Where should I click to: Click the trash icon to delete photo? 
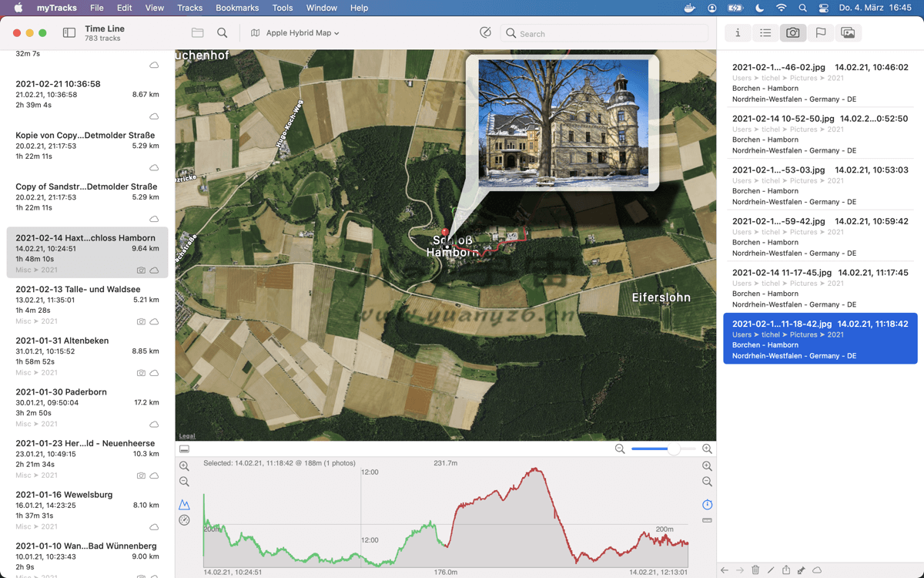tap(755, 570)
